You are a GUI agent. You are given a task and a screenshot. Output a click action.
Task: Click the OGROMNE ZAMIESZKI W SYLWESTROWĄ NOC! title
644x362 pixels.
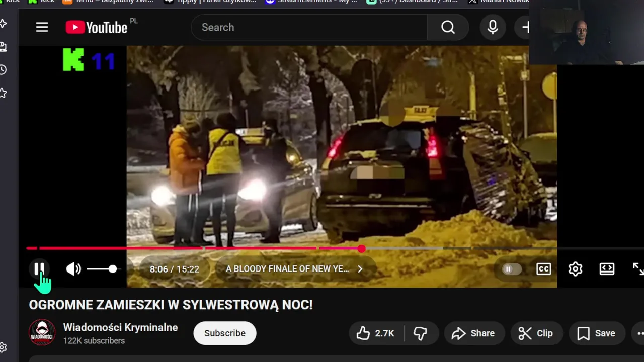[171, 305]
